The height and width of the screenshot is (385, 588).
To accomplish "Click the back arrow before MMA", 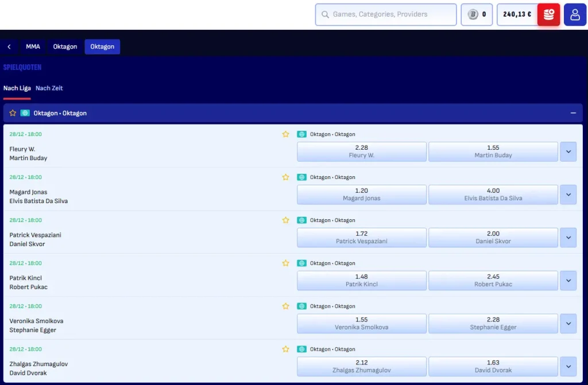I will click(x=9, y=46).
